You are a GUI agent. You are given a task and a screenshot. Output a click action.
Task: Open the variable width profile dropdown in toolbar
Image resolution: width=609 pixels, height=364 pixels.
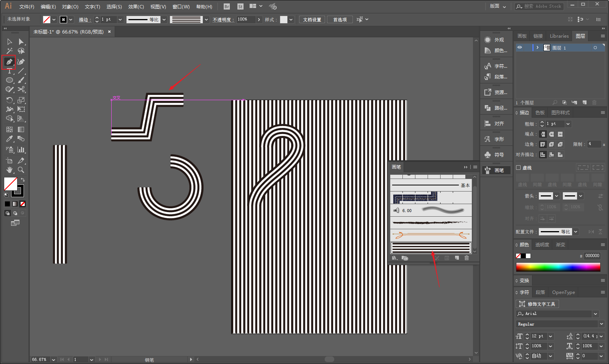point(164,19)
